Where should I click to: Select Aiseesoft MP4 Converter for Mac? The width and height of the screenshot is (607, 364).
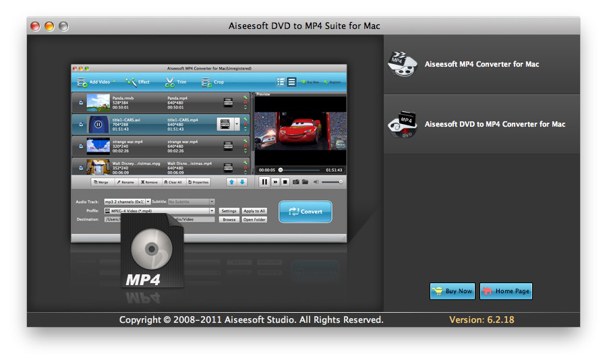click(x=482, y=65)
